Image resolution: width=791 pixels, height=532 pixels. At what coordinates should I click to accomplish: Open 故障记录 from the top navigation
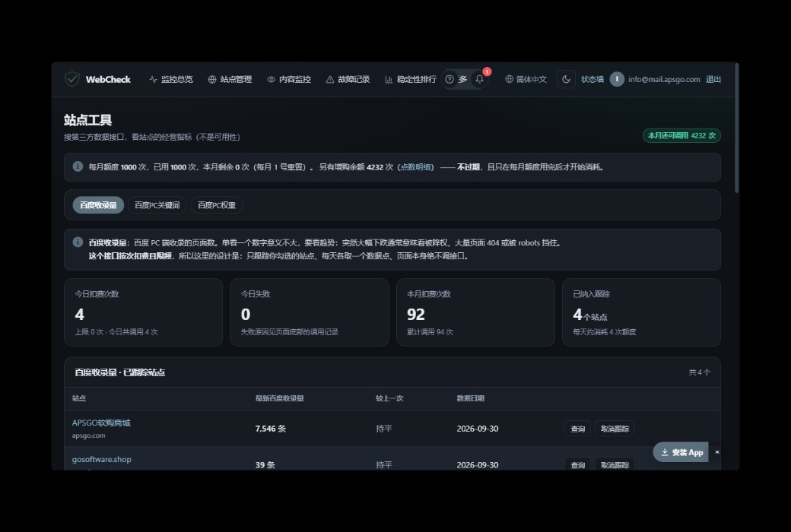[348, 79]
